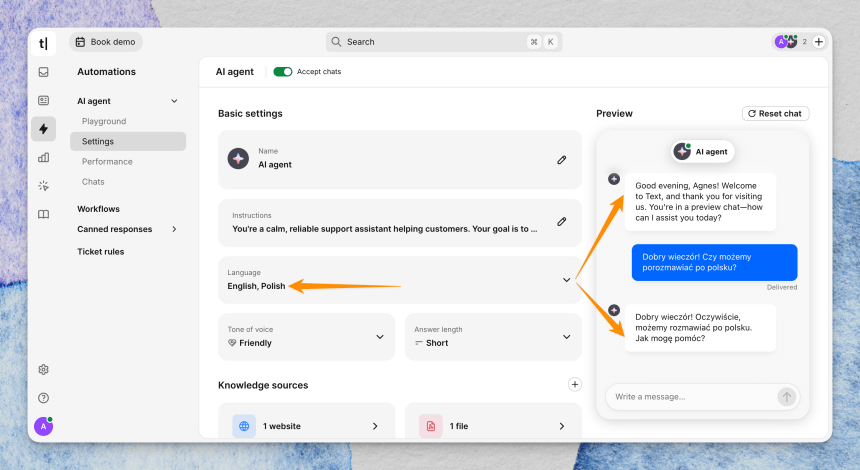The width and height of the screenshot is (860, 470).
Task: Open the reports bar chart icon
Action: tap(43, 157)
